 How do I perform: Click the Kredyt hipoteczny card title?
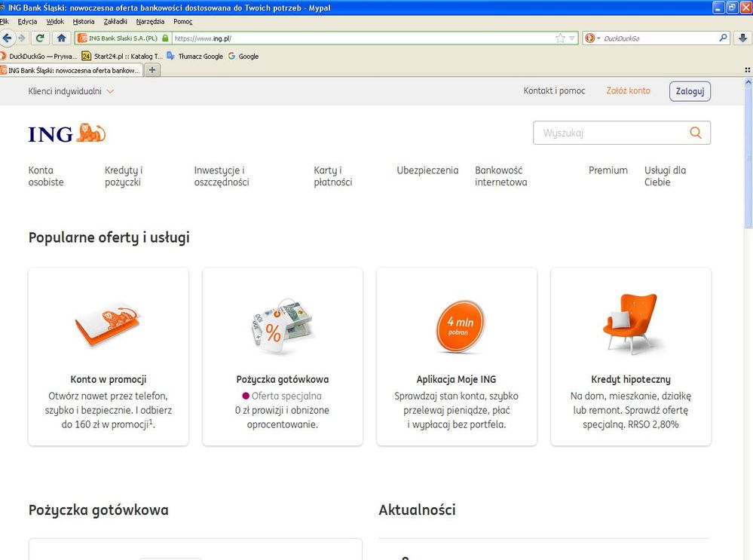pyautogui.click(x=631, y=379)
